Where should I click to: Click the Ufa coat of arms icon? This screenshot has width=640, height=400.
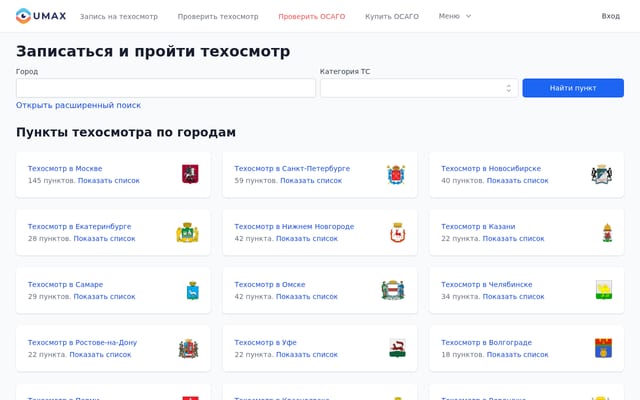tap(398, 348)
